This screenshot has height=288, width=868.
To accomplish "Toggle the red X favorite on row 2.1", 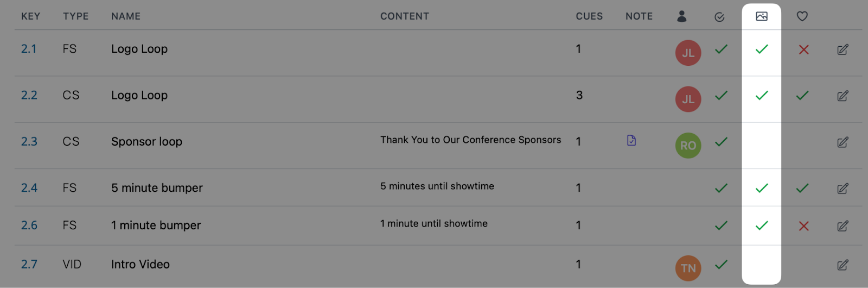I will pyautogui.click(x=804, y=49).
